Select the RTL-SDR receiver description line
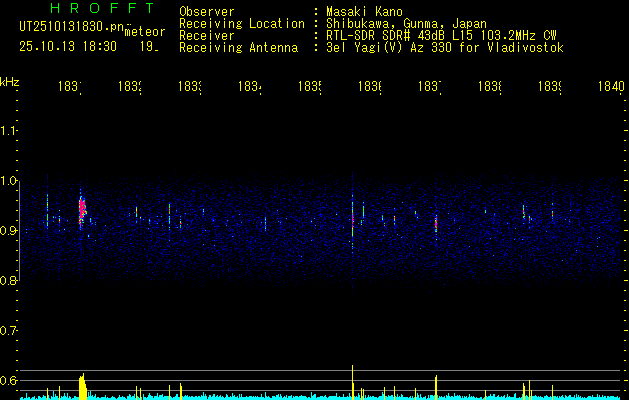The height and width of the screenshot is (400, 629). point(439,35)
